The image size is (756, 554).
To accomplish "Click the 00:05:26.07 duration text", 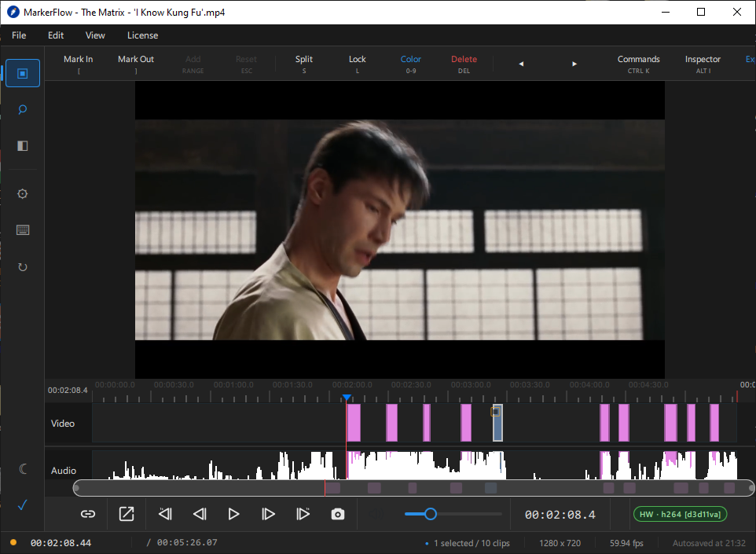I will click(x=187, y=542).
